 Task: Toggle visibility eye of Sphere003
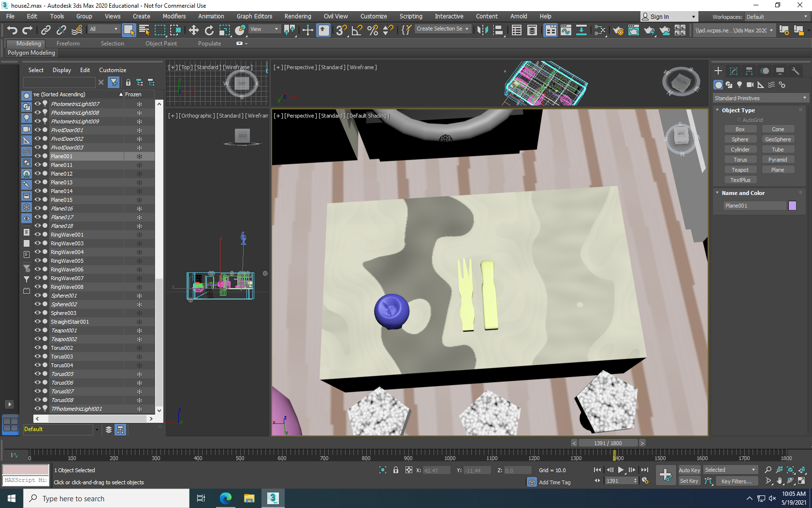click(37, 313)
